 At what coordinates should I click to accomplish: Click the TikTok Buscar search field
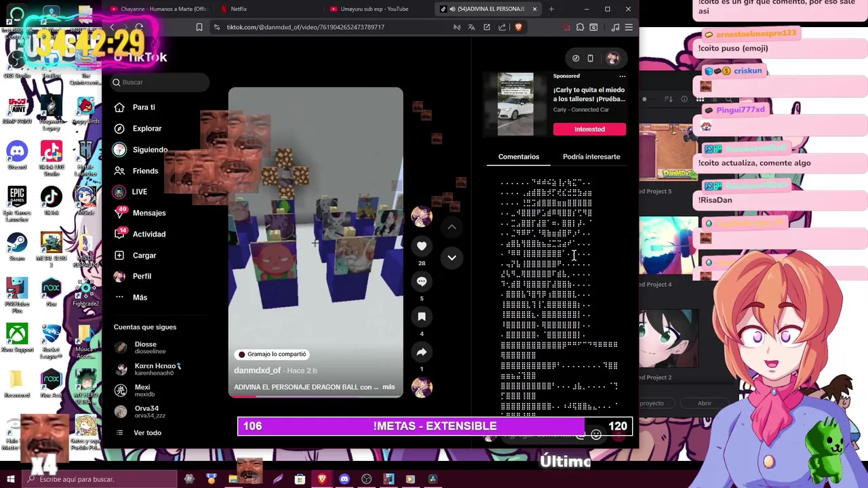pos(160,82)
